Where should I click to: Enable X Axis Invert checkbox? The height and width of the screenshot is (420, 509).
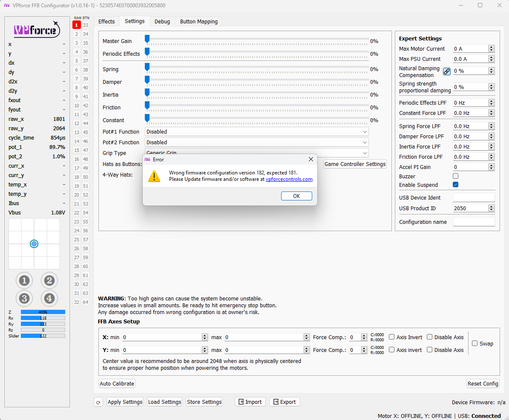[x=392, y=337]
